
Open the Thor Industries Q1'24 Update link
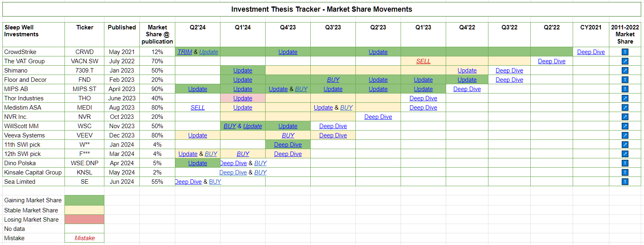coord(243,98)
